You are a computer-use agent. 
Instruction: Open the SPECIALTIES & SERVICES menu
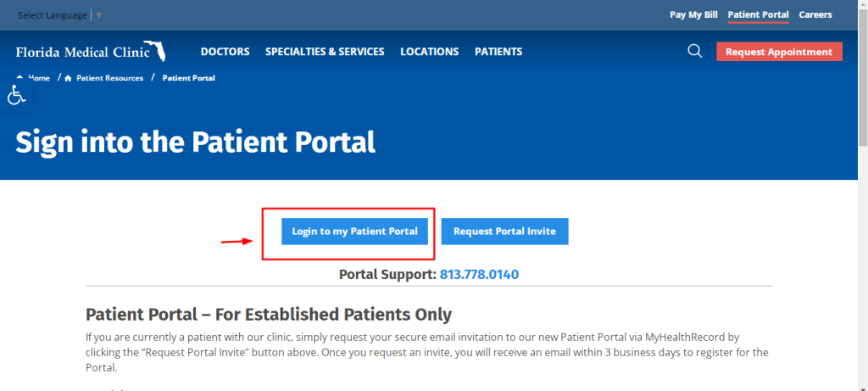click(x=325, y=52)
